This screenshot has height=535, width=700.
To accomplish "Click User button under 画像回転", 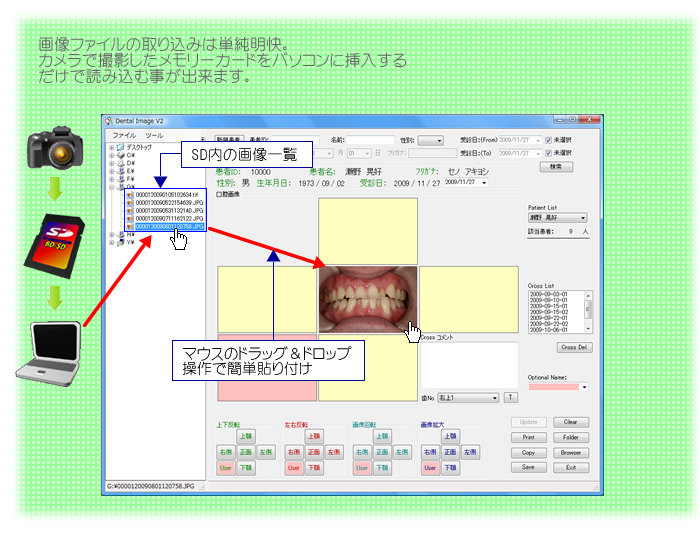I will pyautogui.click(x=362, y=468).
